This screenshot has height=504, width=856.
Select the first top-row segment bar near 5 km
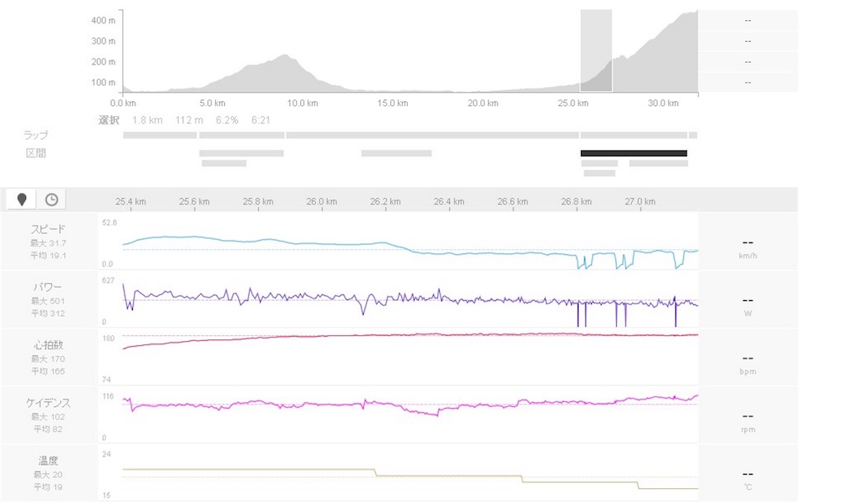pos(242,154)
